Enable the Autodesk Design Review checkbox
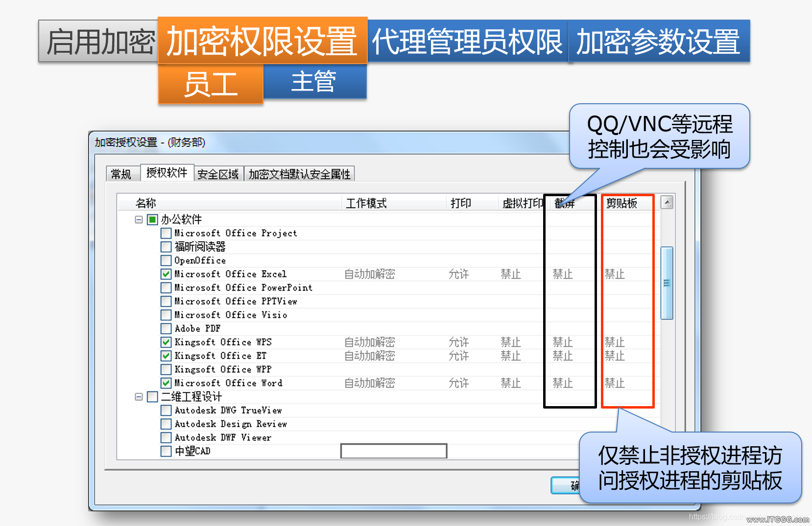The height and width of the screenshot is (526, 812). [166, 424]
